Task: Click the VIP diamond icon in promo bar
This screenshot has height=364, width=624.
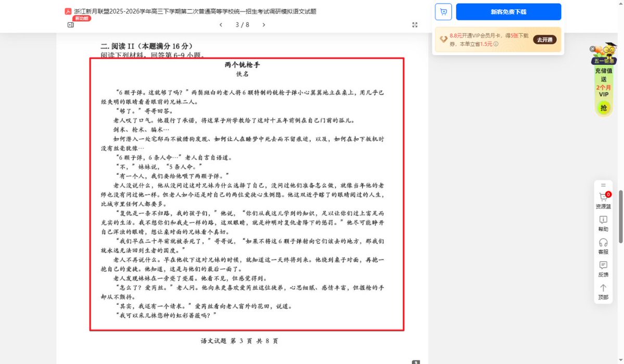Action: (x=443, y=40)
